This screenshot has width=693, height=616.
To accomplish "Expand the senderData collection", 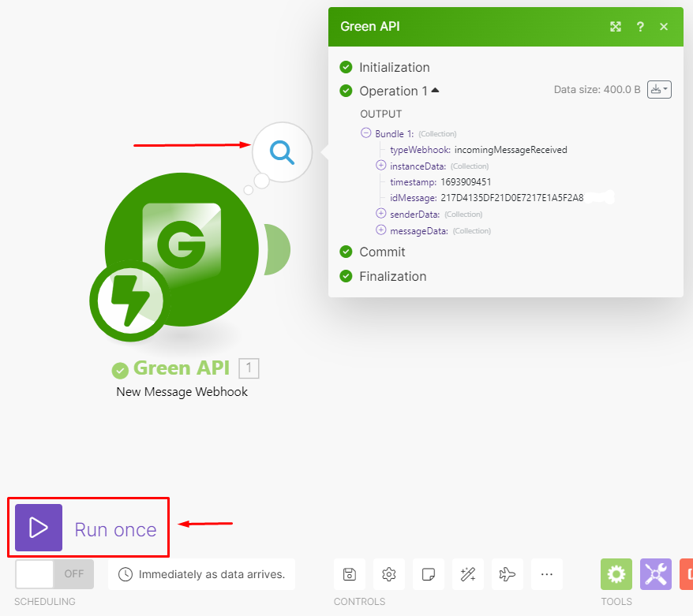I will [381, 214].
